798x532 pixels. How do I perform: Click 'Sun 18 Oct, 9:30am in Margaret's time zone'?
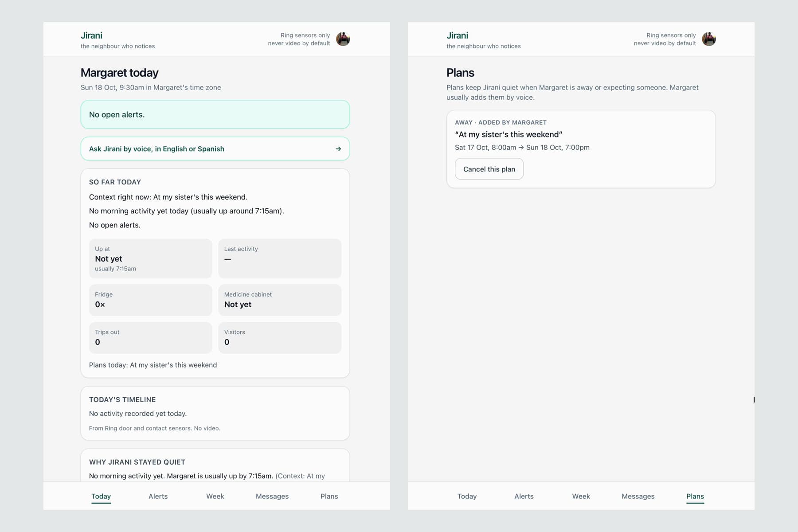pyautogui.click(x=151, y=87)
